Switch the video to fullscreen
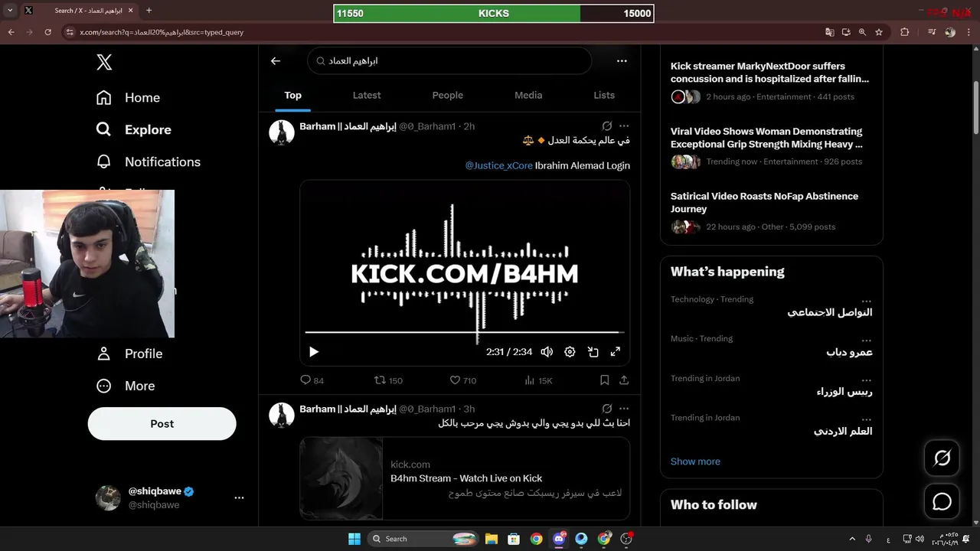This screenshot has width=980, height=551. click(x=615, y=352)
